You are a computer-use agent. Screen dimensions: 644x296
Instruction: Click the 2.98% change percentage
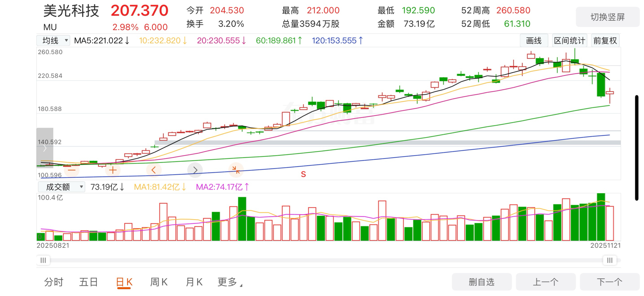pos(125,27)
